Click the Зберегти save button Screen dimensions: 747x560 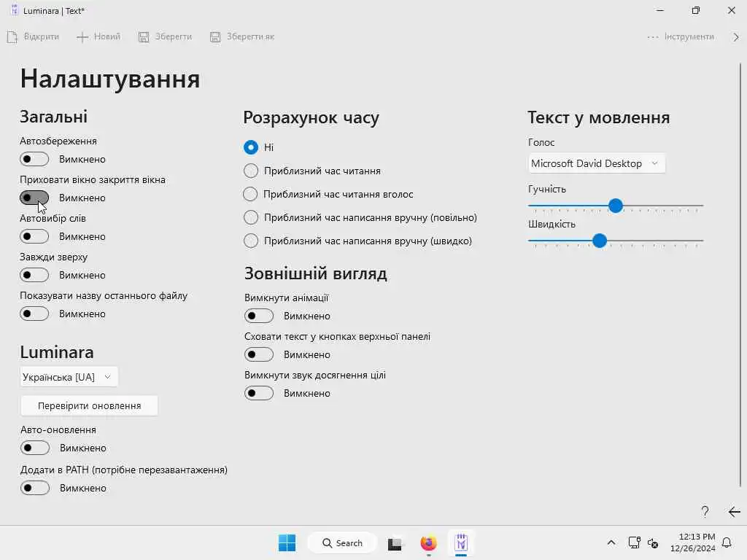[166, 36]
